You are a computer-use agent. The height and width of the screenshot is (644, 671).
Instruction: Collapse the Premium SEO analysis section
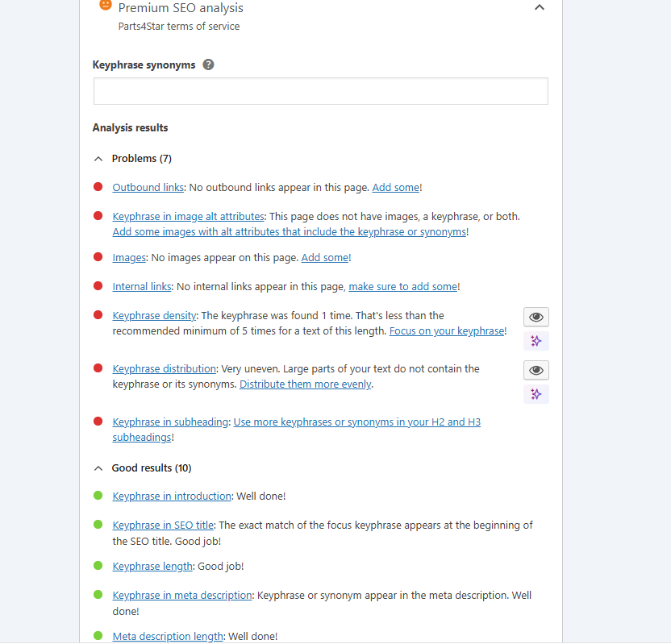coord(540,6)
